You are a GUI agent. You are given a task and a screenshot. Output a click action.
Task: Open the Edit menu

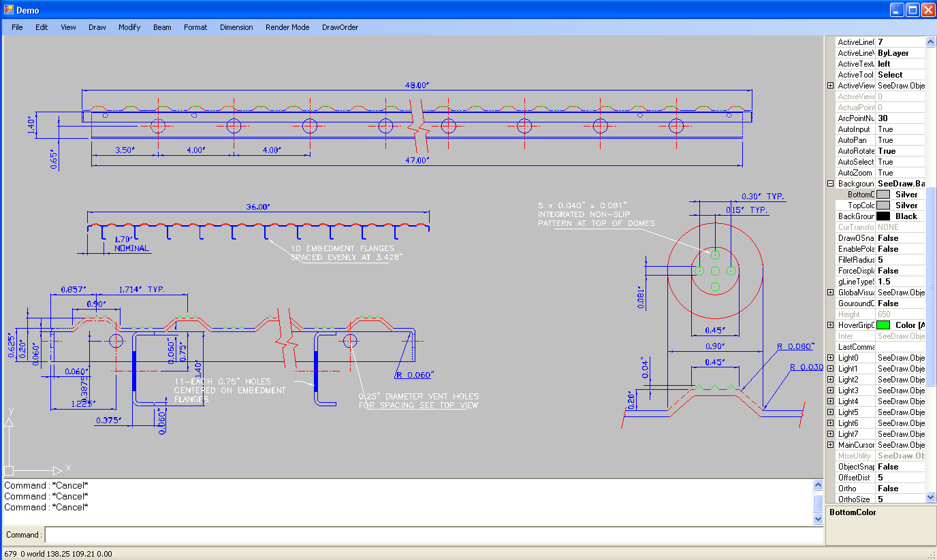click(42, 27)
